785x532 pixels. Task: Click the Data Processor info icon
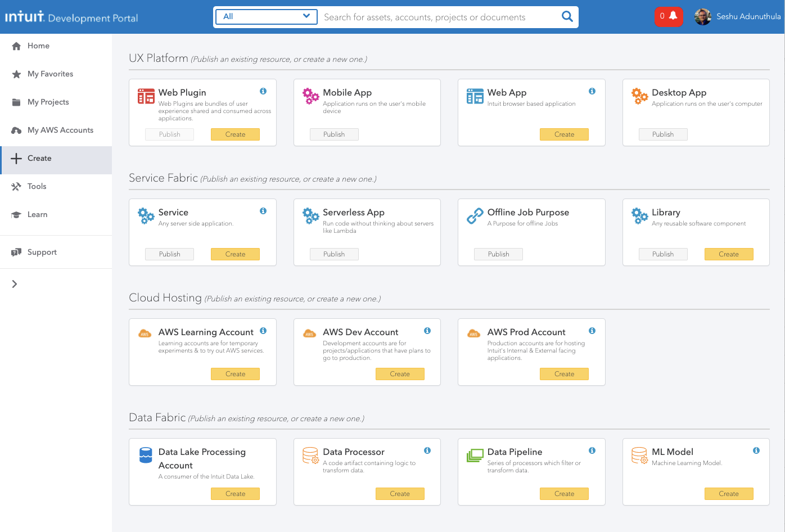click(x=427, y=450)
